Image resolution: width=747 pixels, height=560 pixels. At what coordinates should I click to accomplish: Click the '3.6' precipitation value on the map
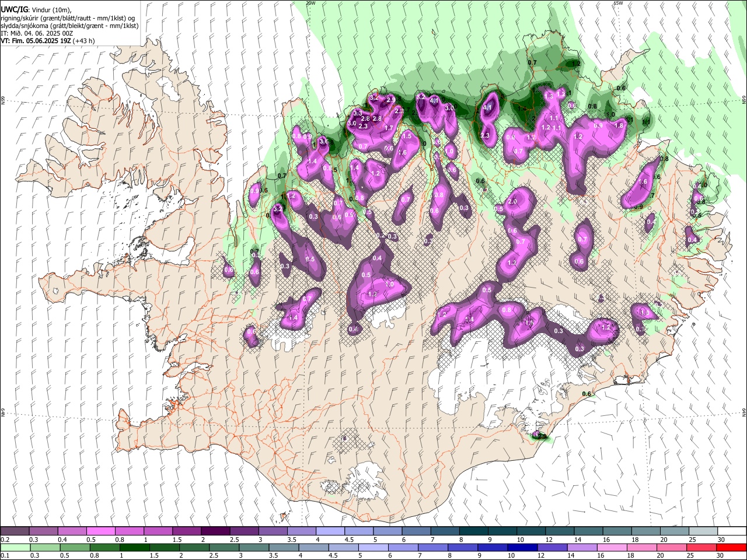(324, 141)
